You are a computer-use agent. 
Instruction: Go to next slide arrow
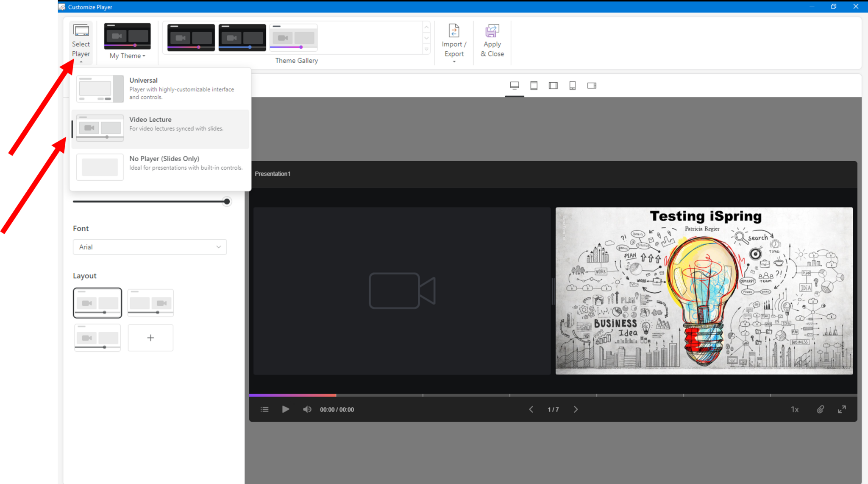tap(576, 409)
